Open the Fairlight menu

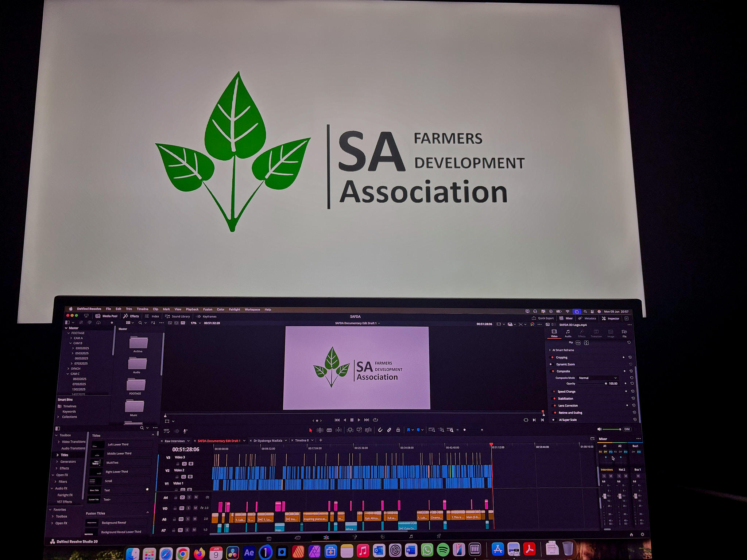click(235, 310)
